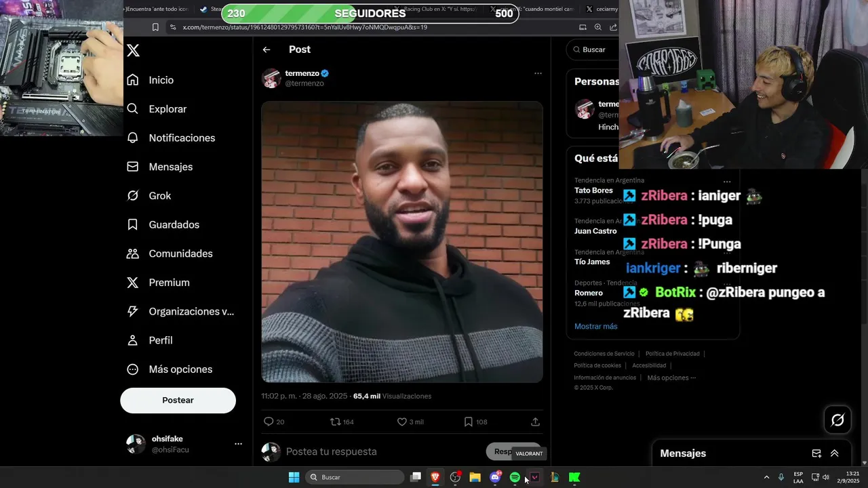
Task: Bookmark the post with 108 saves
Action: coord(468,422)
